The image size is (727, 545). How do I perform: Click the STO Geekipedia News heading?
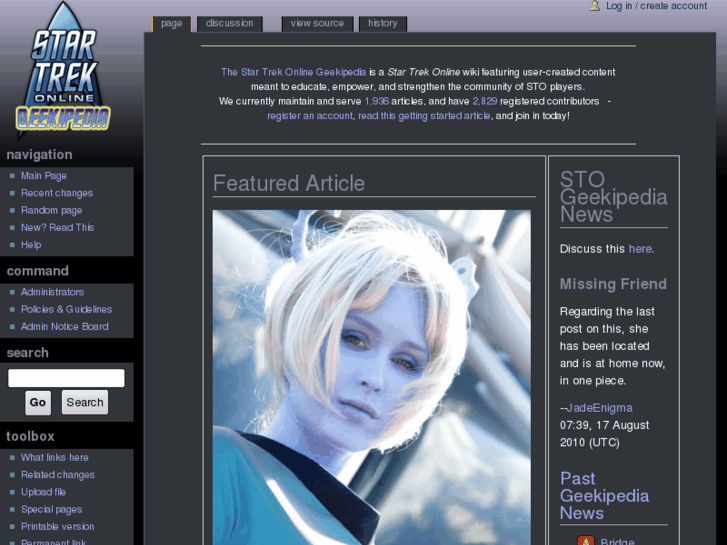point(613,197)
